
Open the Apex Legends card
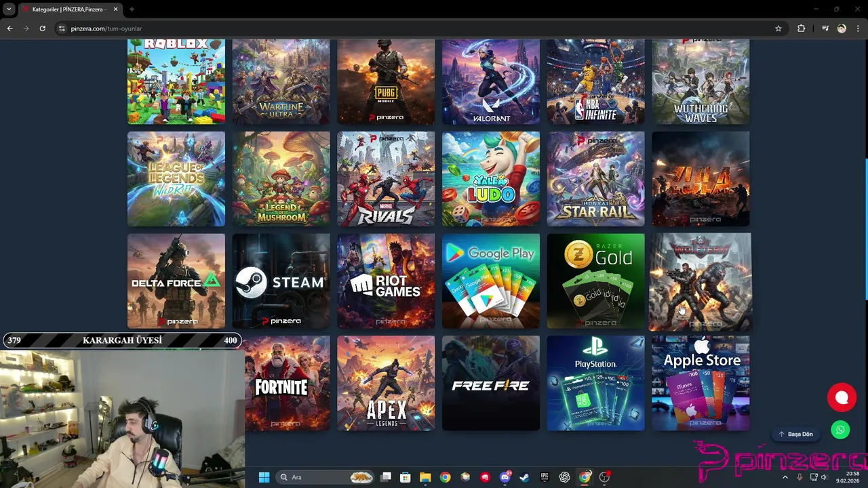tap(386, 383)
